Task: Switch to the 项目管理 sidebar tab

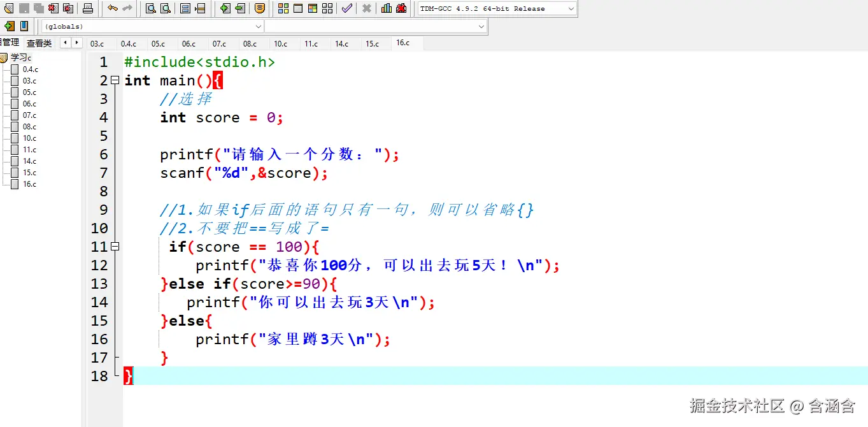Action: (x=10, y=43)
